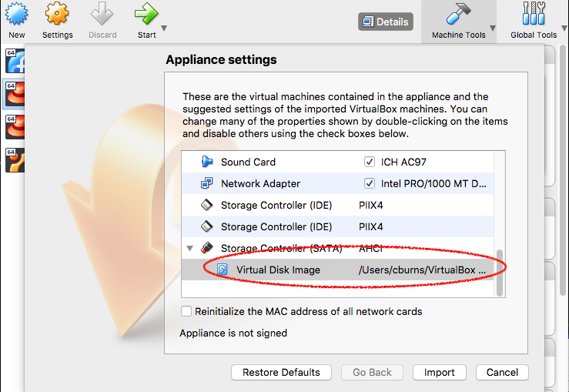This screenshot has width=569, height=392.
Task: Switch to the Details view
Action: (x=385, y=22)
